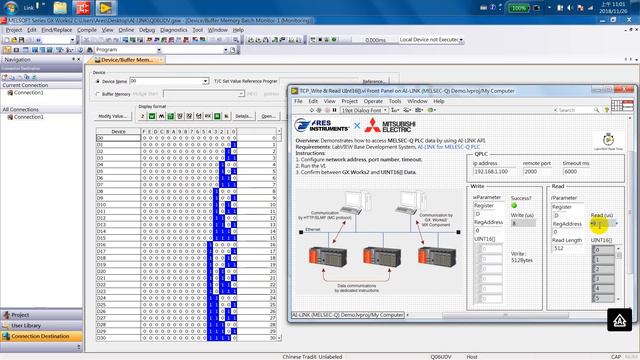Open GX Works2 Online menu
Viewport: 640px width, 360px height.
pyautogui.click(x=126, y=30)
